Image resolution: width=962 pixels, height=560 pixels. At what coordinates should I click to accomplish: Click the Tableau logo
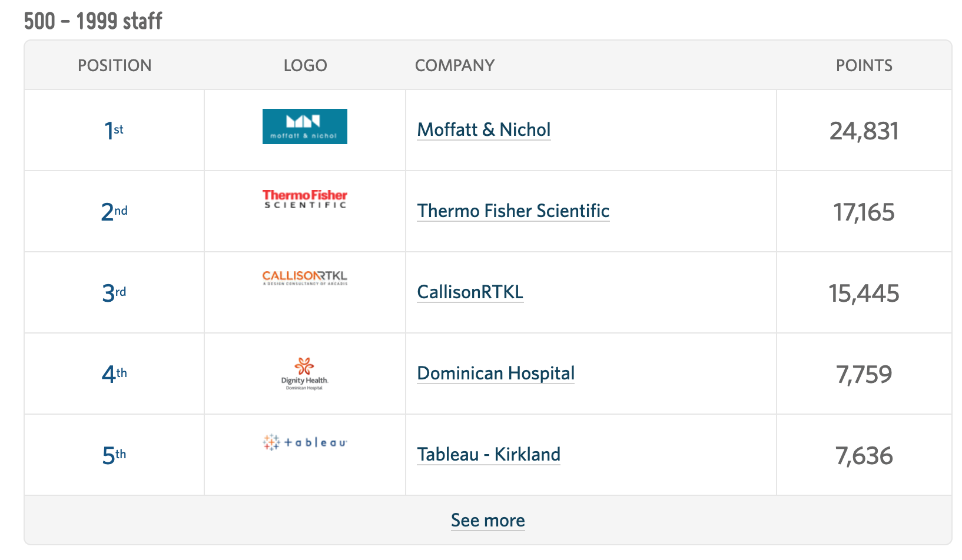[x=304, y=442]
